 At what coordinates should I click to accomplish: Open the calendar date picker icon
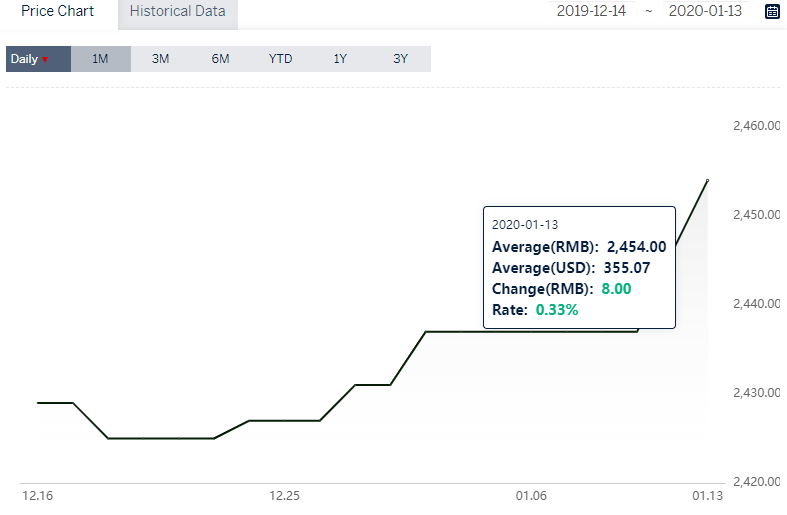point(772,12)
